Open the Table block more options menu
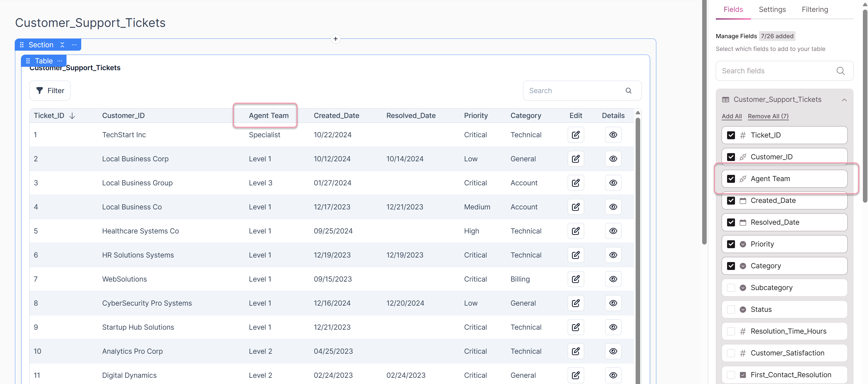 (x=60, y=61)
